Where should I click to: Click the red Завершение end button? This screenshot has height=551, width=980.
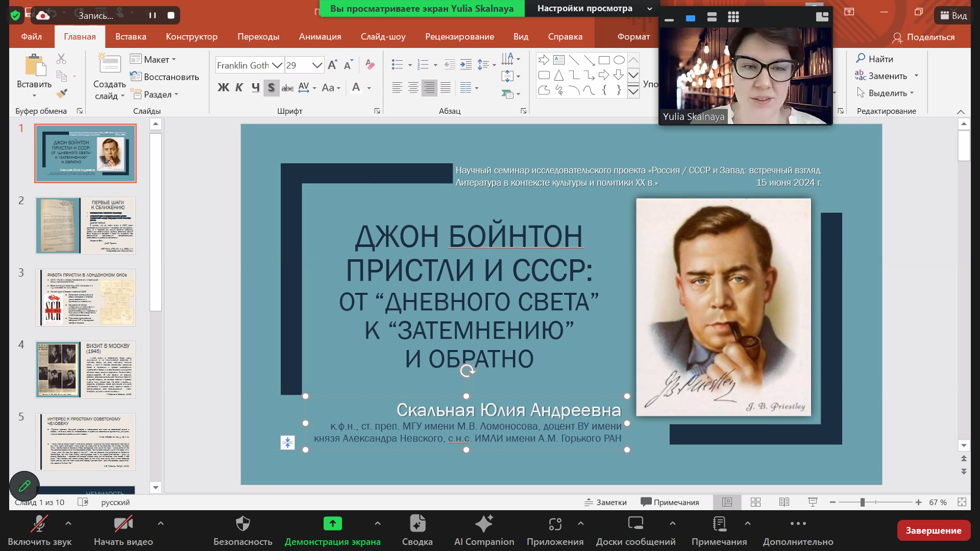[x=934, y=531]
